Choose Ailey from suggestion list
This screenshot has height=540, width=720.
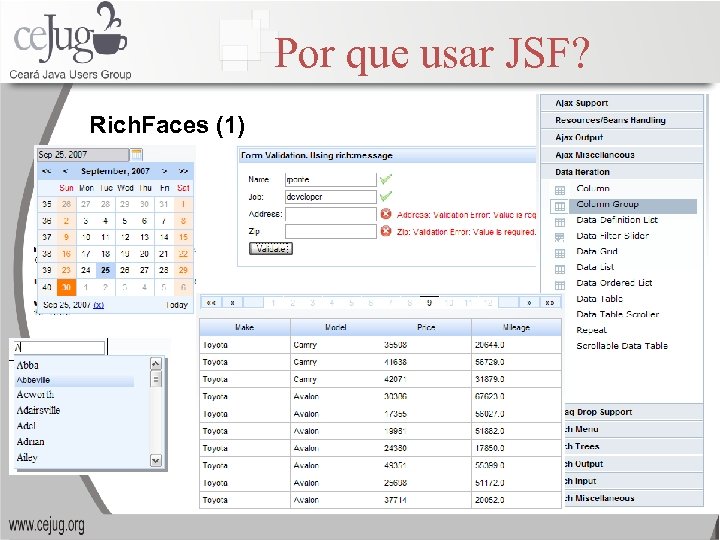(x=27, y=457)
